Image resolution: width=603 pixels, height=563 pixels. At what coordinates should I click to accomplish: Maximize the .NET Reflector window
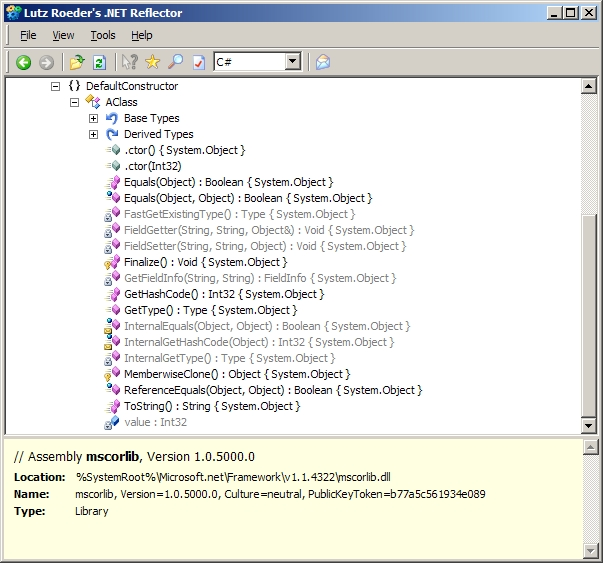coord(571,13)
